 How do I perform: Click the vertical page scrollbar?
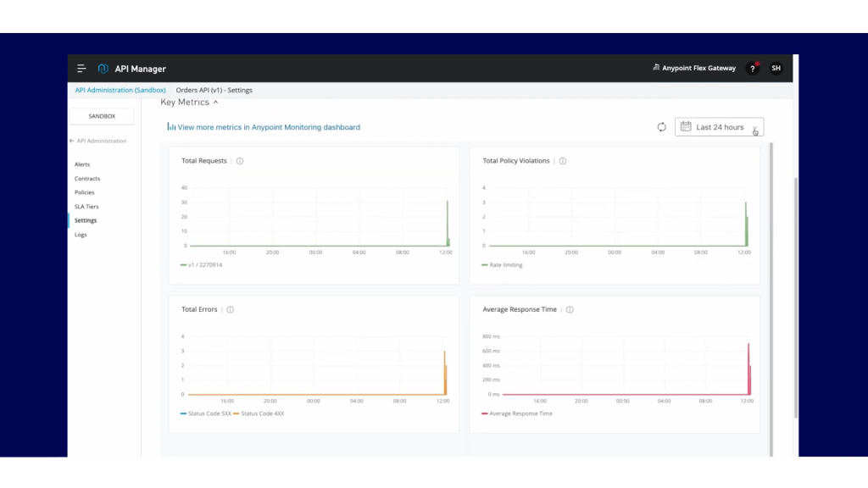[795, 297]
